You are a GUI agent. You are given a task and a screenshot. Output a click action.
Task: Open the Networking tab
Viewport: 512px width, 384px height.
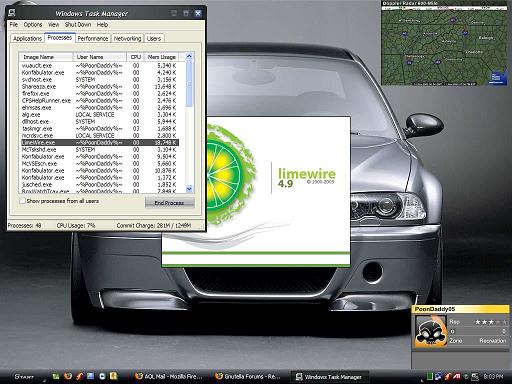pyautogui.click(x=127, y=38)
